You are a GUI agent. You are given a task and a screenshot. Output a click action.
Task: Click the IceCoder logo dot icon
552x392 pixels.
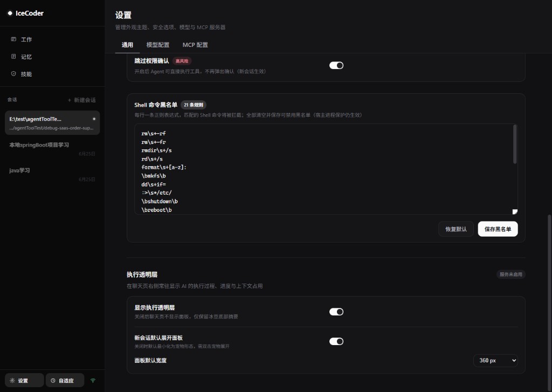pos(10,13)
